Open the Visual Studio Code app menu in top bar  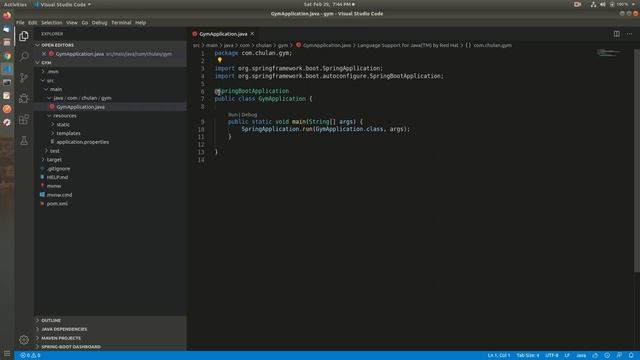point(63,4)
